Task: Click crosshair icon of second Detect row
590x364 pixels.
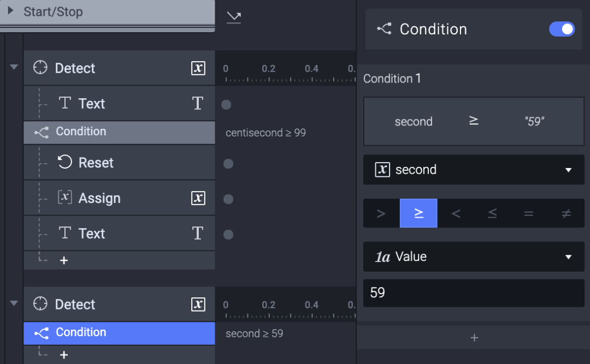Action: pos(40,304)
